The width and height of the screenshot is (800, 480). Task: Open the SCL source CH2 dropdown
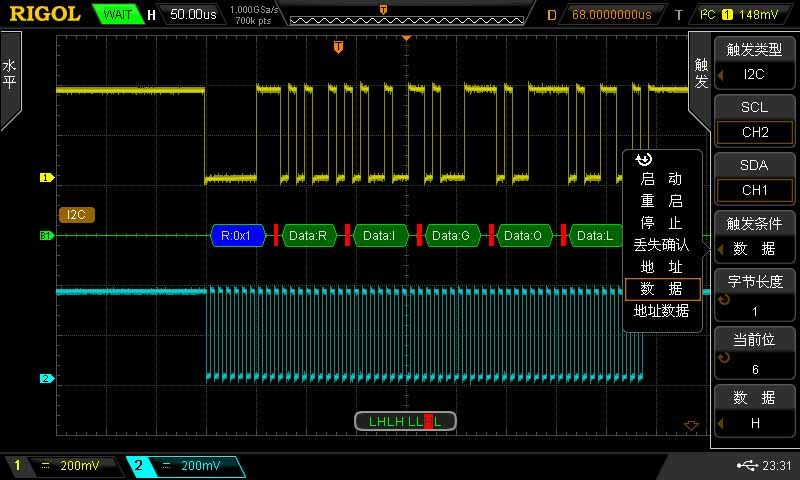(x=754, y=132)
